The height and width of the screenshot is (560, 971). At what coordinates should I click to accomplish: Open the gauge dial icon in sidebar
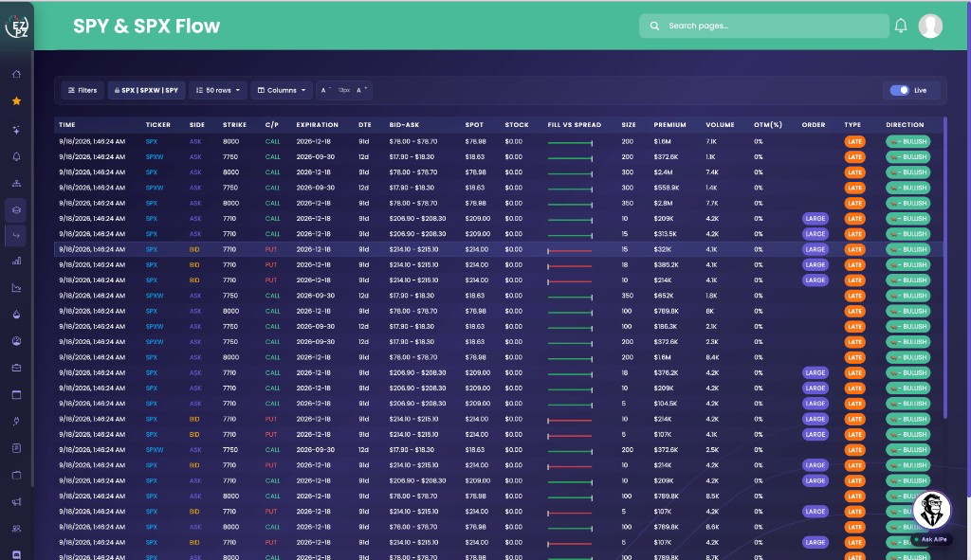pyautogui.click(x=17, y=341)
